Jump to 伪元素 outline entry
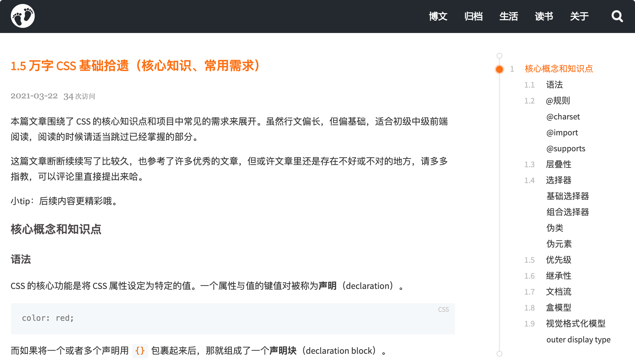Screen dimensions: 635x364 559,244
